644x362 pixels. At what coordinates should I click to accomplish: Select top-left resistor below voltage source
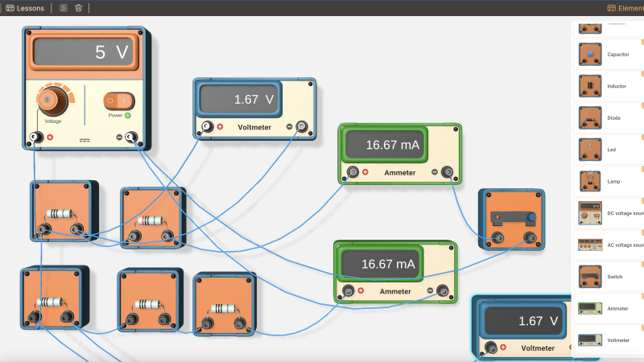pyautogui.click(x=64, y=211)
